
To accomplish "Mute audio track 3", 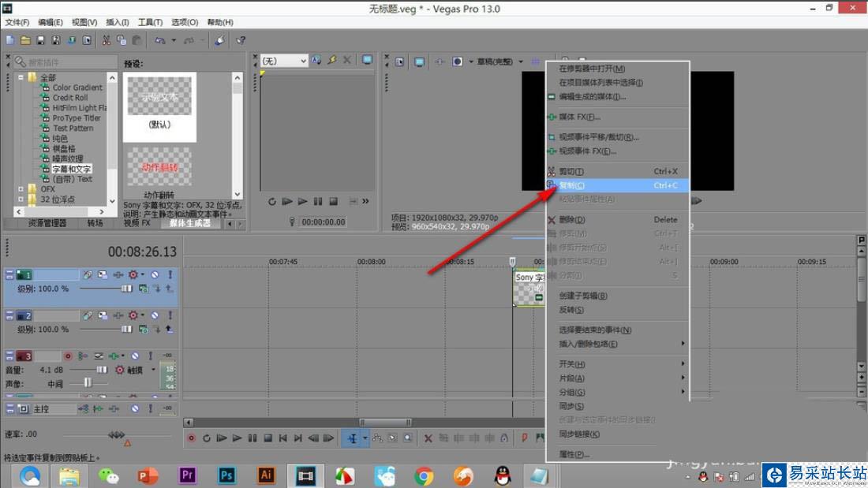I will (x=134, y=356).
